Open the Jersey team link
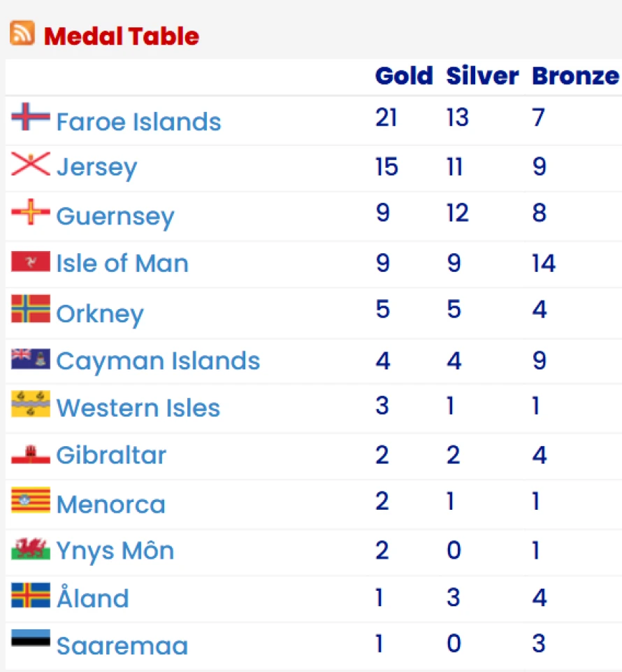The image size is (622, 672). [97, 167]
